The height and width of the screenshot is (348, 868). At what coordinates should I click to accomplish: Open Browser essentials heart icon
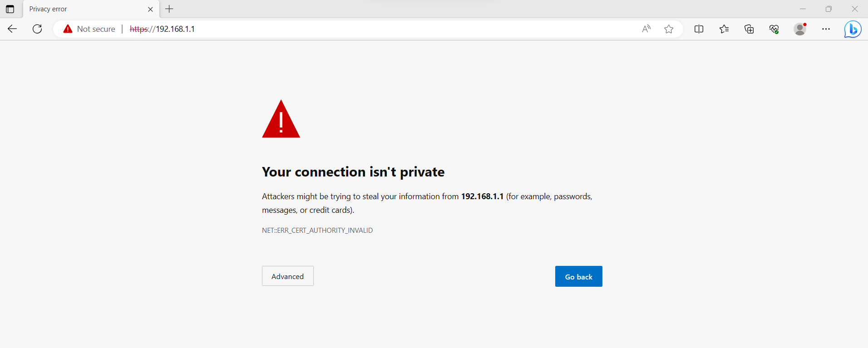(x=774, y=29)
